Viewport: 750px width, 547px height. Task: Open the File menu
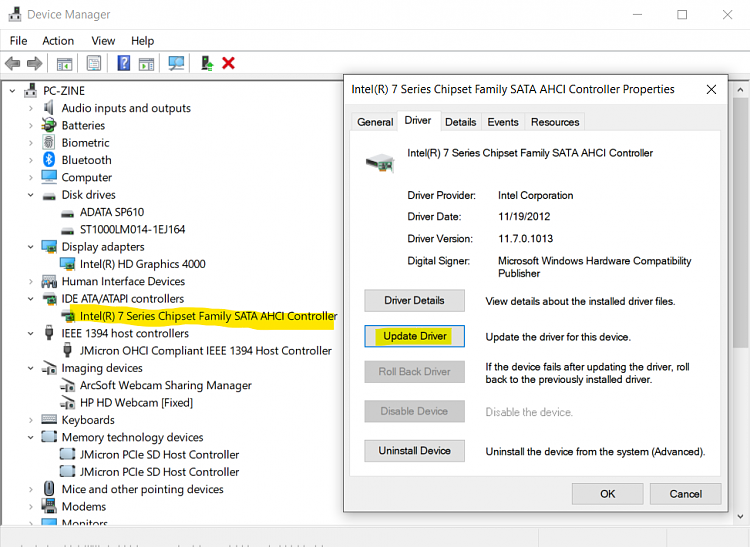pos(18,41)
